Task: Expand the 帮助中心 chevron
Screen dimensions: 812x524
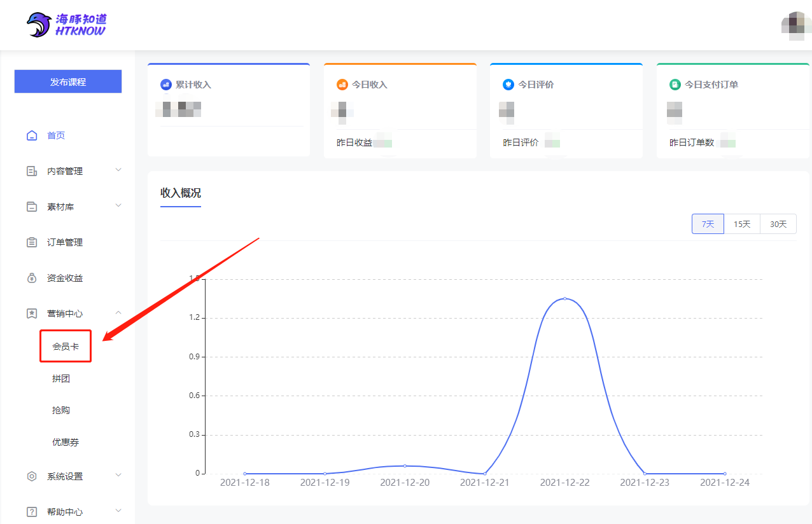Action: tap(118, 511)
